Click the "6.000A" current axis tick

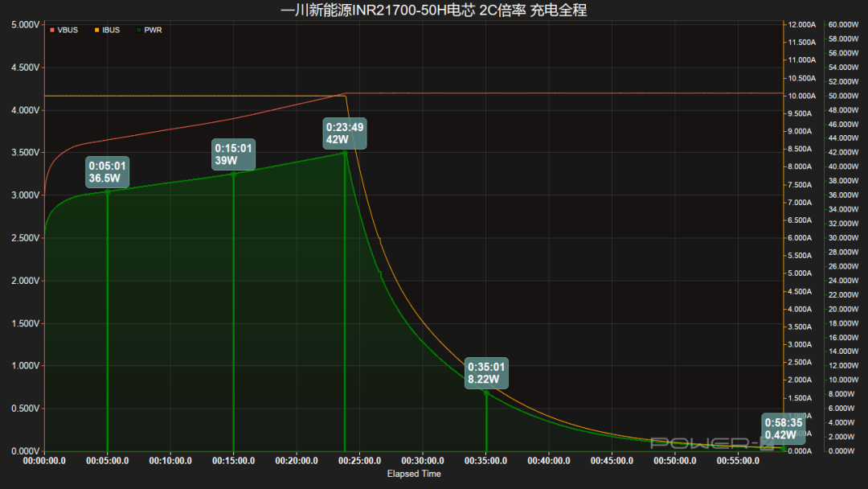(x=800, y=237)
